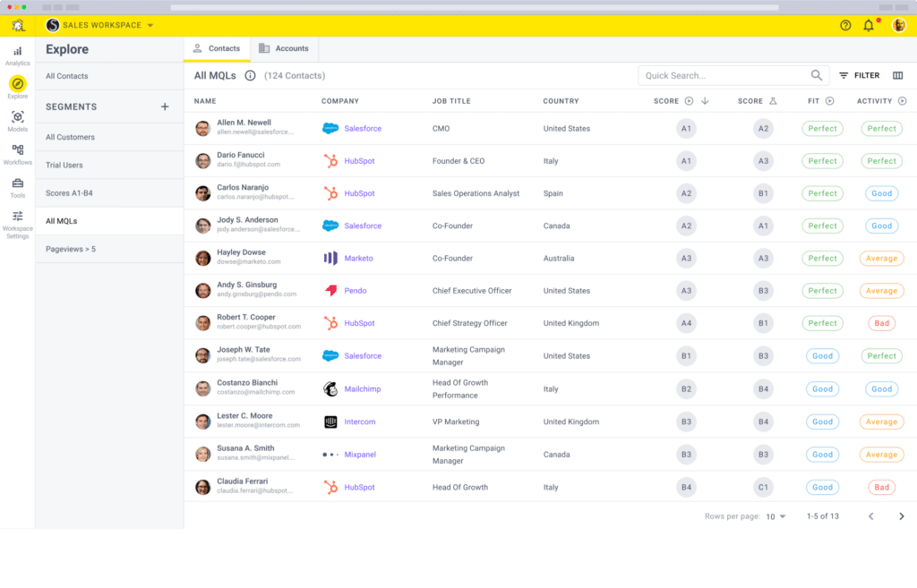Open the help question mark icon

(x=845, y=25)
